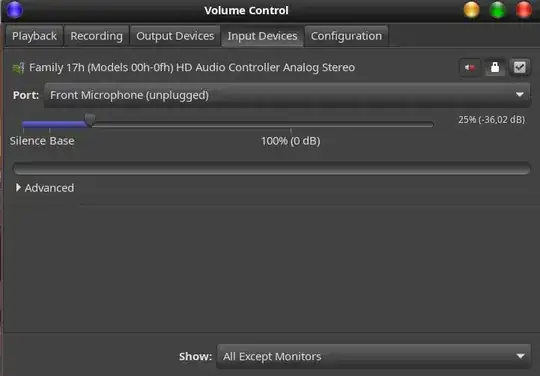The width and height of the screenshot is (540, 376).
Task: Open the Output Devices tab
Action: coord(175,36)
